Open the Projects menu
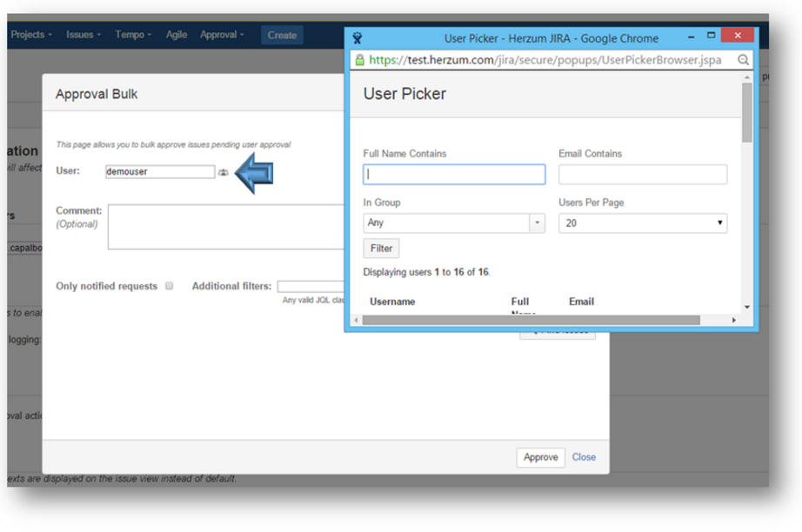The image size is (802, 532). [30, 35]
